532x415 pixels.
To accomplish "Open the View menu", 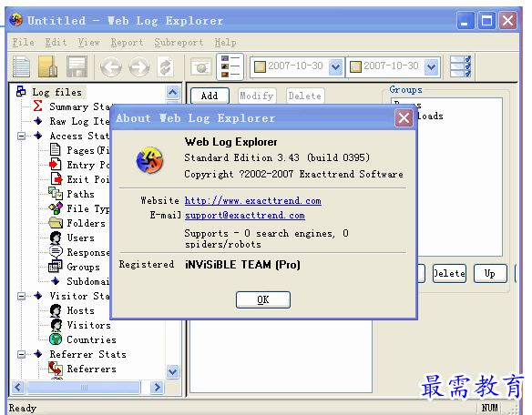I will tap(89, 43).
